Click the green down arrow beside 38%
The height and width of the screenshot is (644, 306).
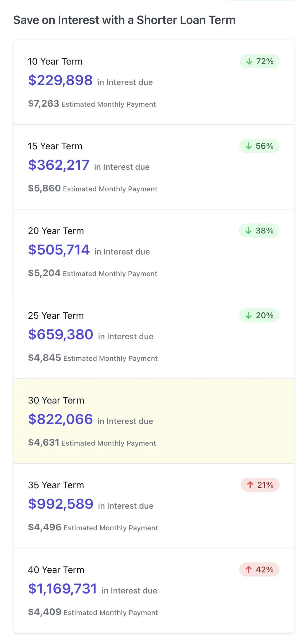point(248,231)
